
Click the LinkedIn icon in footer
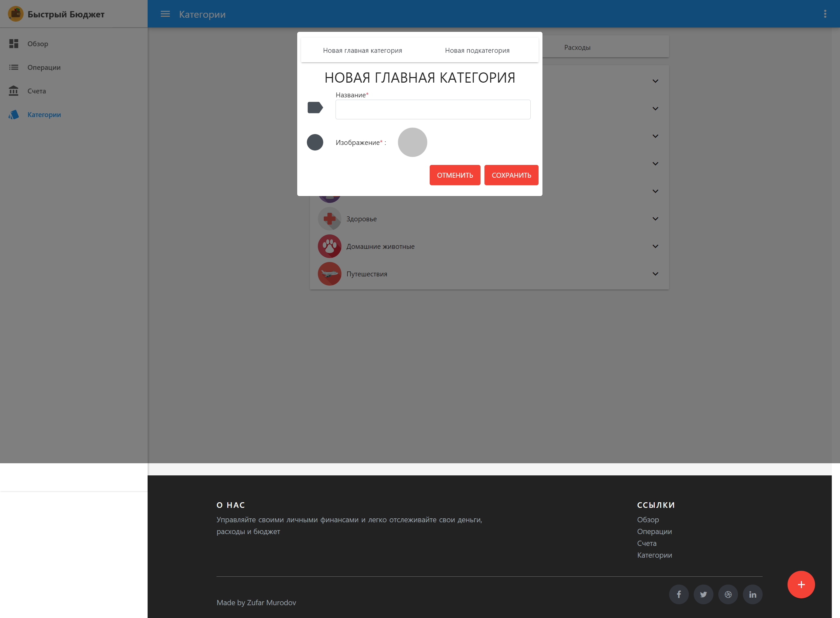[x=752, y=594]
